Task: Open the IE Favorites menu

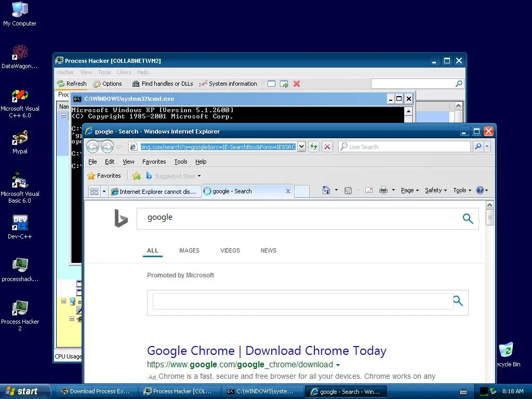Action: click(154, 162)
